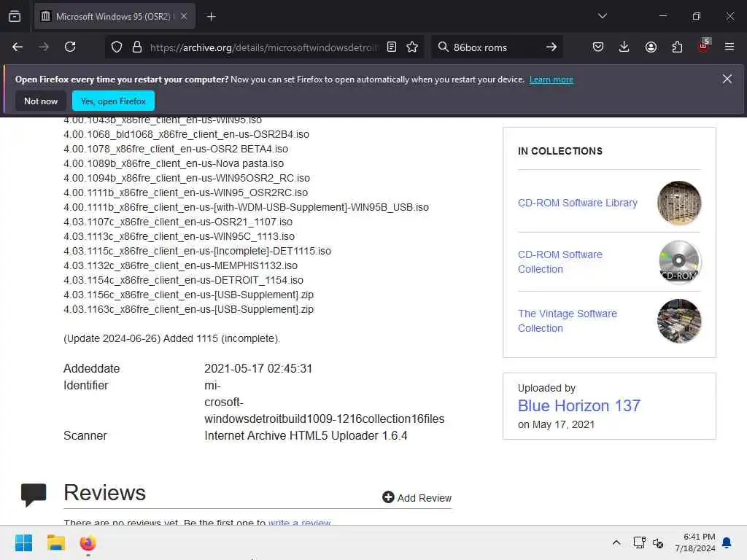Open CD-ROM Software Library link
The width and height of the screenshot is (747, 560).
[x=578, y=203]
